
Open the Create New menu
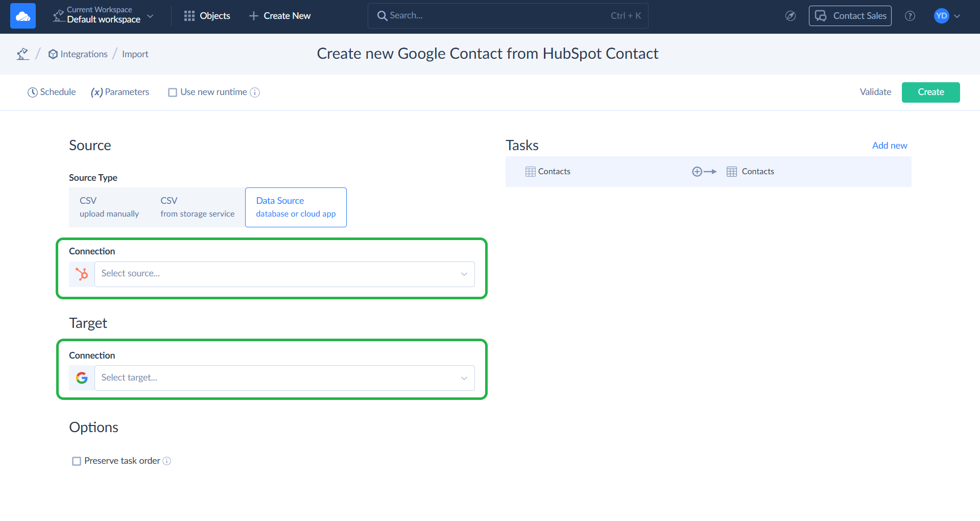(x=280, y=16)
